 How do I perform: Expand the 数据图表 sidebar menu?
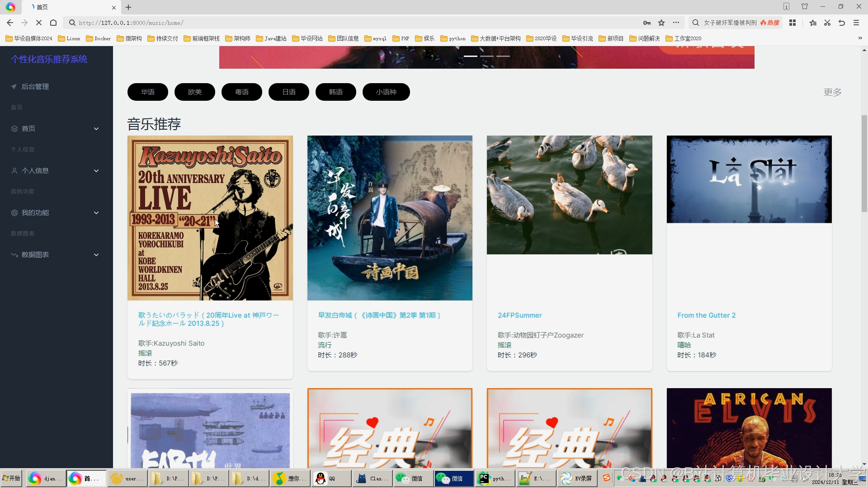[96, 255]
